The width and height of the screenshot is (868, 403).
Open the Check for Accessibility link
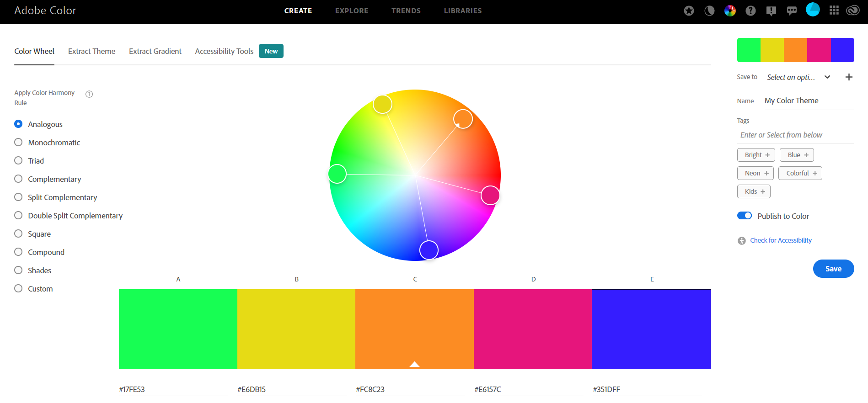coord(781,240)
